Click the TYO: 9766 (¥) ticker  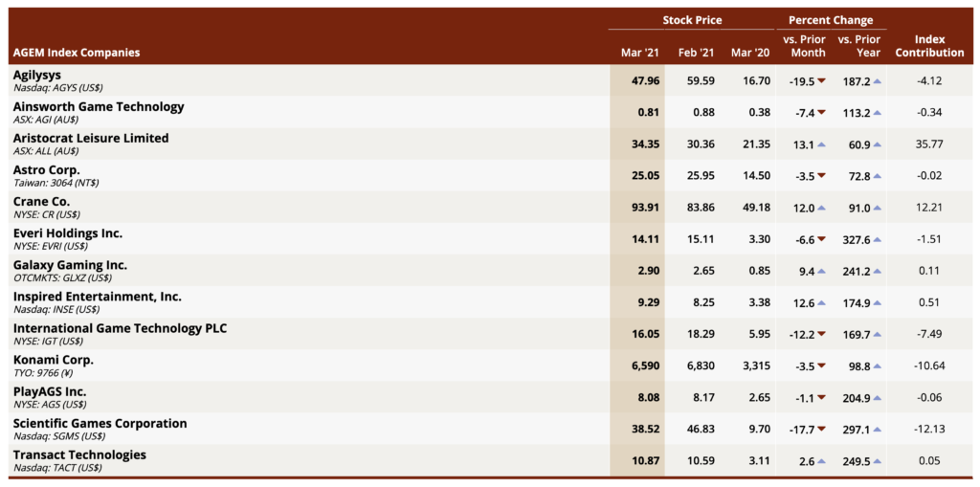(x=44, y=373)
